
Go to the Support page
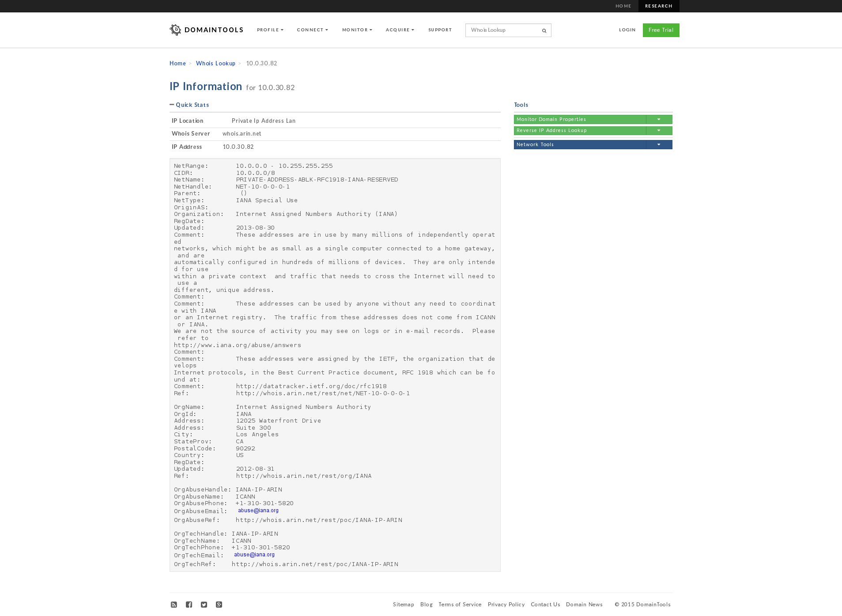pos(440,30)
